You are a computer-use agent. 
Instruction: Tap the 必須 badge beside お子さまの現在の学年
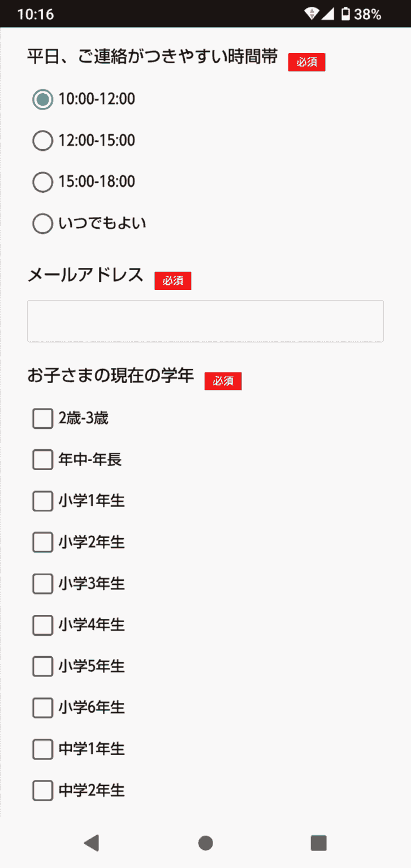point(223,381)
